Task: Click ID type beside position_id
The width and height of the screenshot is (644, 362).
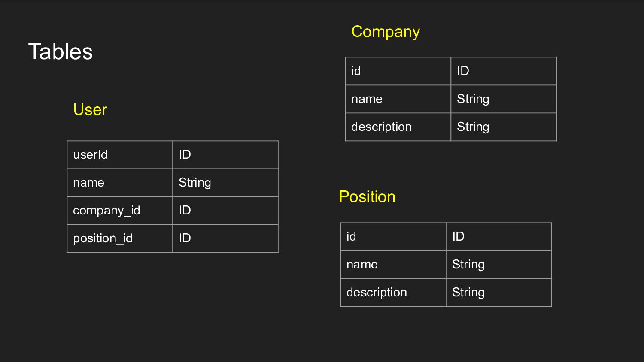Action: (x=185, y=238)
